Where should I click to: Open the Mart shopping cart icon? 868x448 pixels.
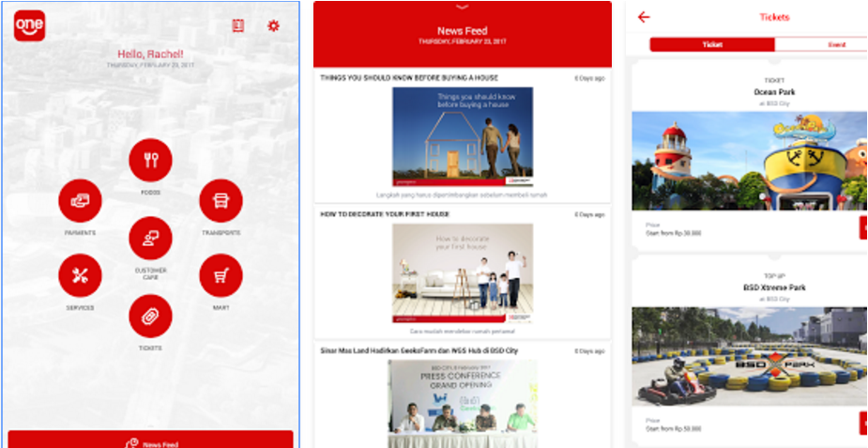[221, 275]
